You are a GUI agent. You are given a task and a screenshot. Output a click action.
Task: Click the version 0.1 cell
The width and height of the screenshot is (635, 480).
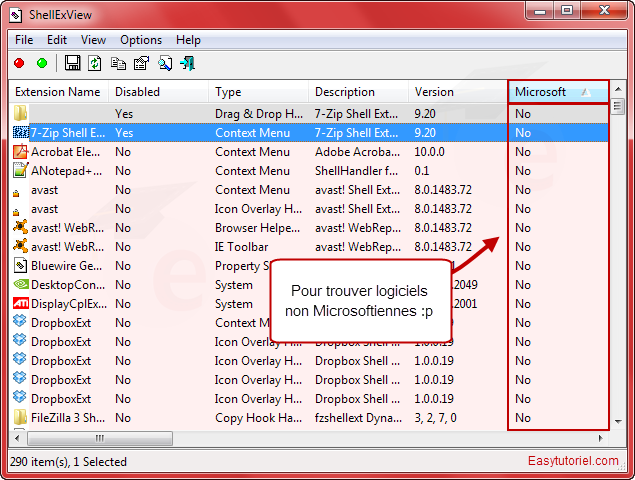422,171
